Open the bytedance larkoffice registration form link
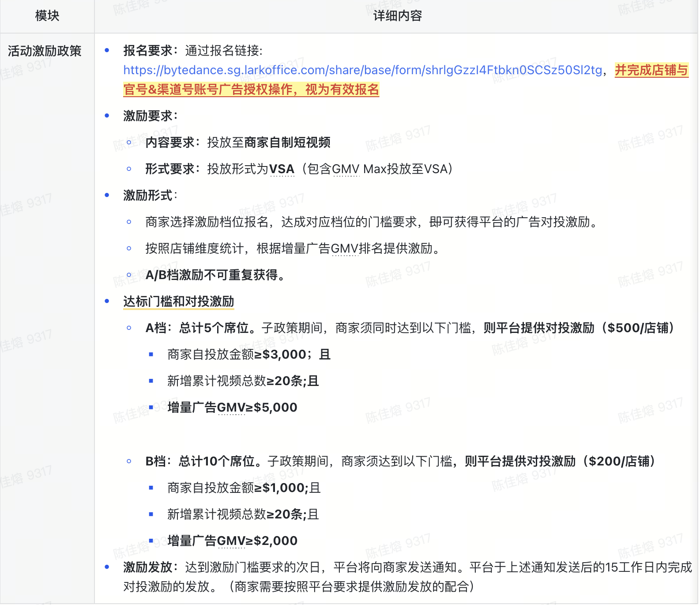Screen dimensions: 700x605 pyautogui.click(x=362, y=70)
